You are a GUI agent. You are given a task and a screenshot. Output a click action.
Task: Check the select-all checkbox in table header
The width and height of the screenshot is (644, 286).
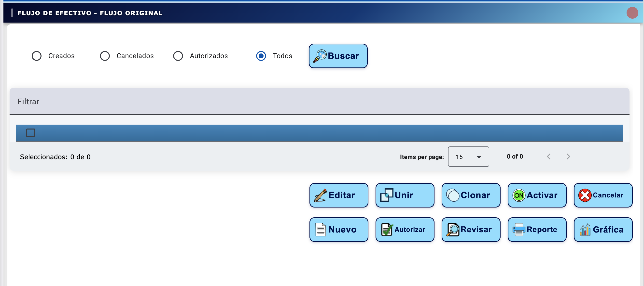click(31, 133)
